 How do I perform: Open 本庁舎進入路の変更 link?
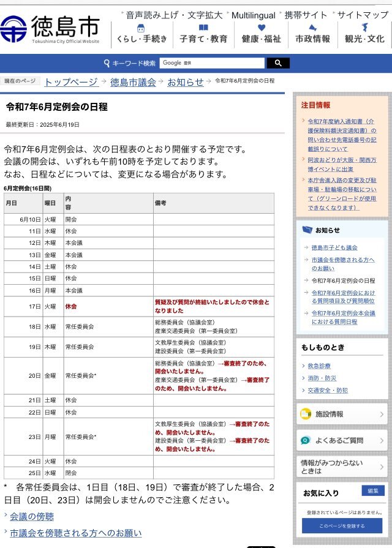click(x=342, y=194)
